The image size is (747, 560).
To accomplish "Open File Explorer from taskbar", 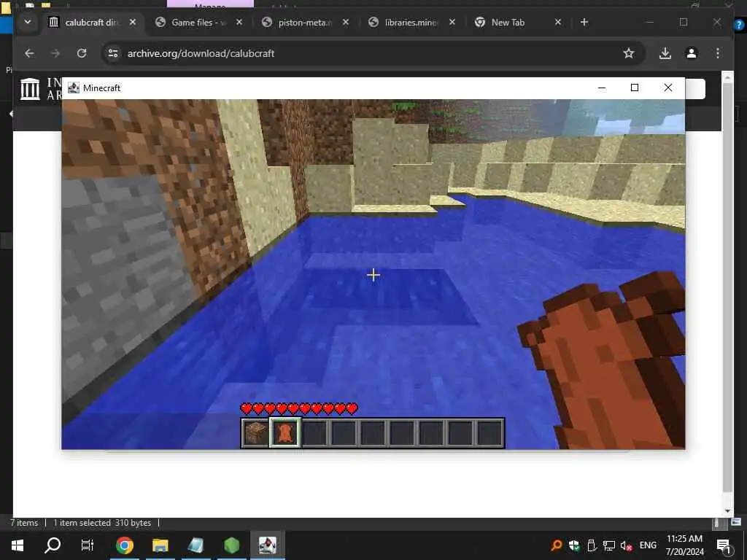I will [x=160, y=545].
